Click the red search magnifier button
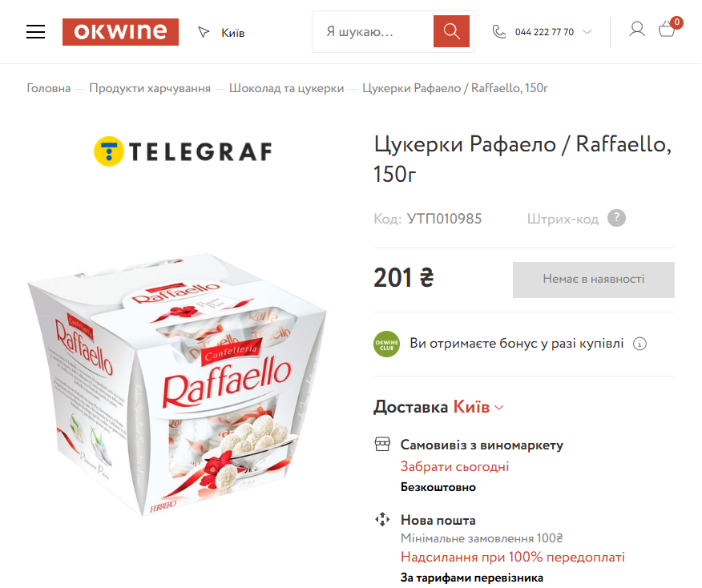The height and width of the screenshot is (588, 702). click(x=451, y=31)
